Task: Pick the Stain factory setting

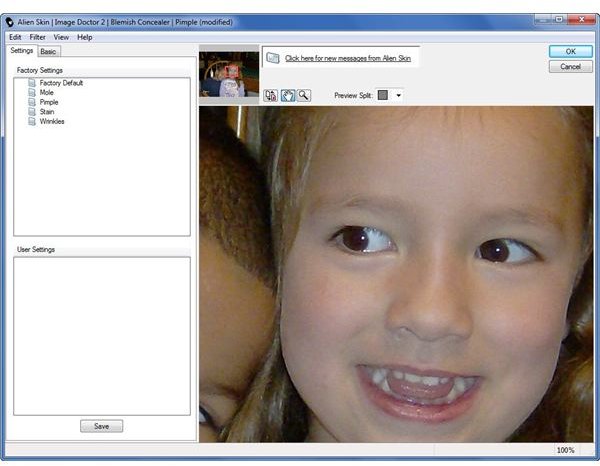Action: (47, 112)
